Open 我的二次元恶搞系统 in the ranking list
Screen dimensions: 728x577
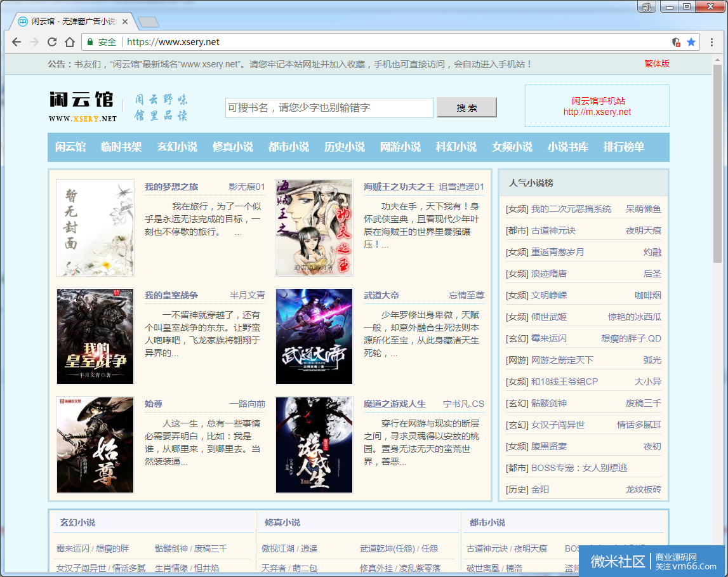point(571,209)
